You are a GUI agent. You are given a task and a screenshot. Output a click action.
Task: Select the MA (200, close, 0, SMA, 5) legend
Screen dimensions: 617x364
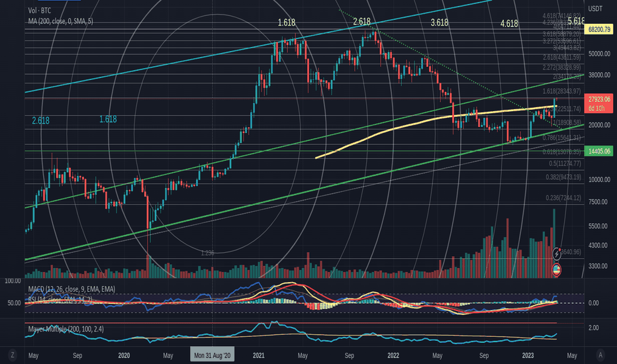[61, 21]
